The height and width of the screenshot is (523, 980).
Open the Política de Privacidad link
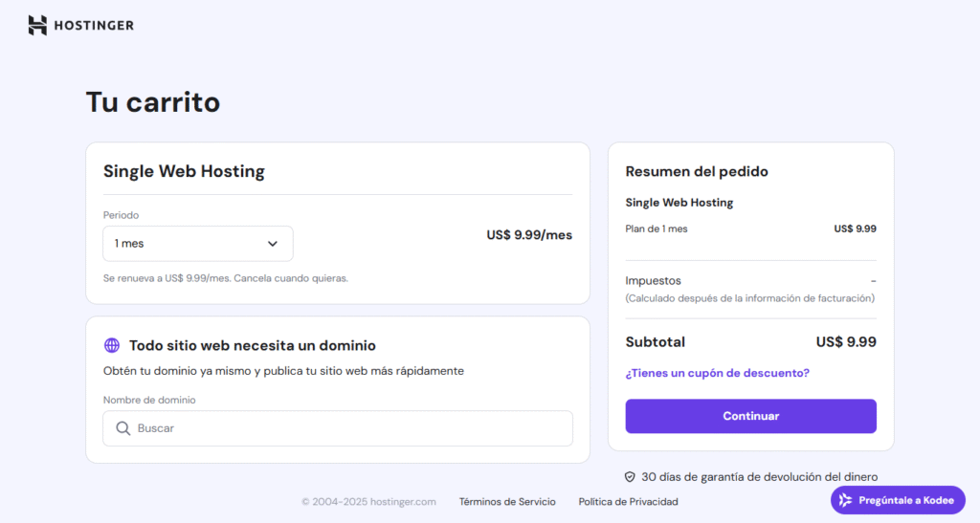(x=628, y=501)
